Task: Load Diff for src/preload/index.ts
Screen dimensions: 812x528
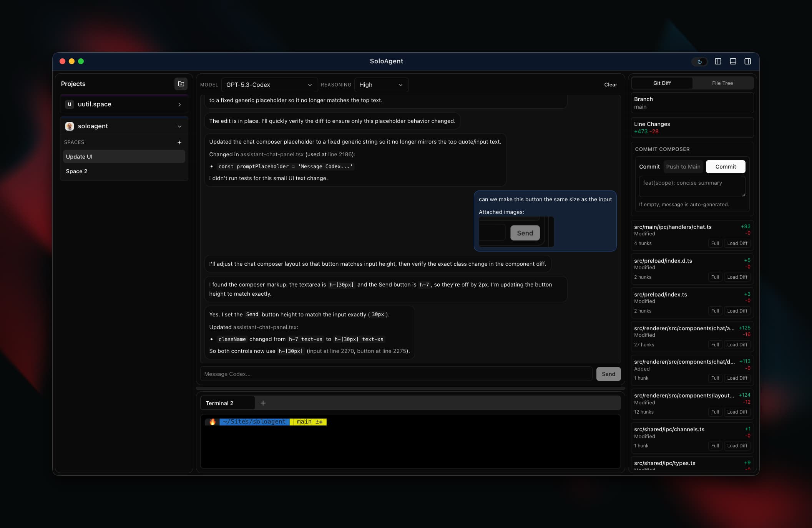Action: [x=737, y=311]
